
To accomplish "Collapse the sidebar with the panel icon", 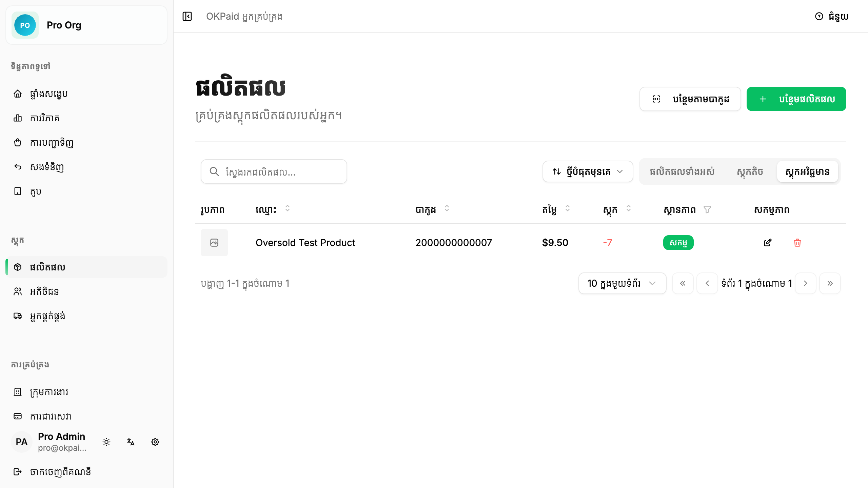I will (187, 16).
